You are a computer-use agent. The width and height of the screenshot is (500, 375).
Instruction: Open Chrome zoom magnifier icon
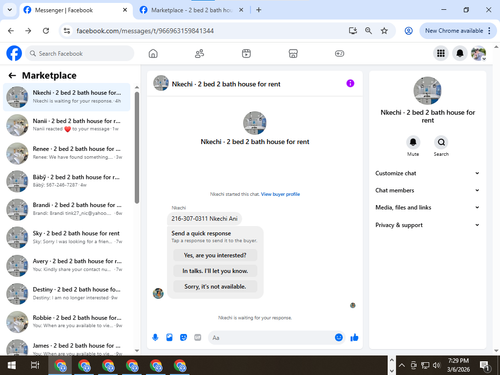click(x=368, y=31)
